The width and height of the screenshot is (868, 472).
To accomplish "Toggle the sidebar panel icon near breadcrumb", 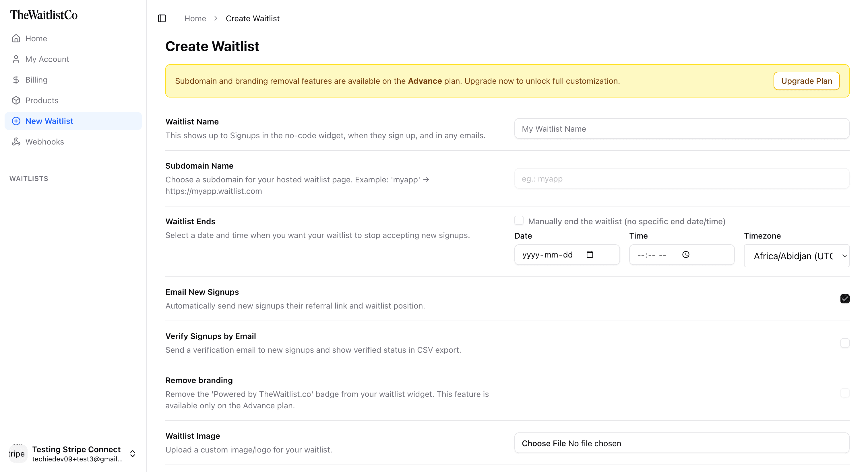I will pos(162,18).
